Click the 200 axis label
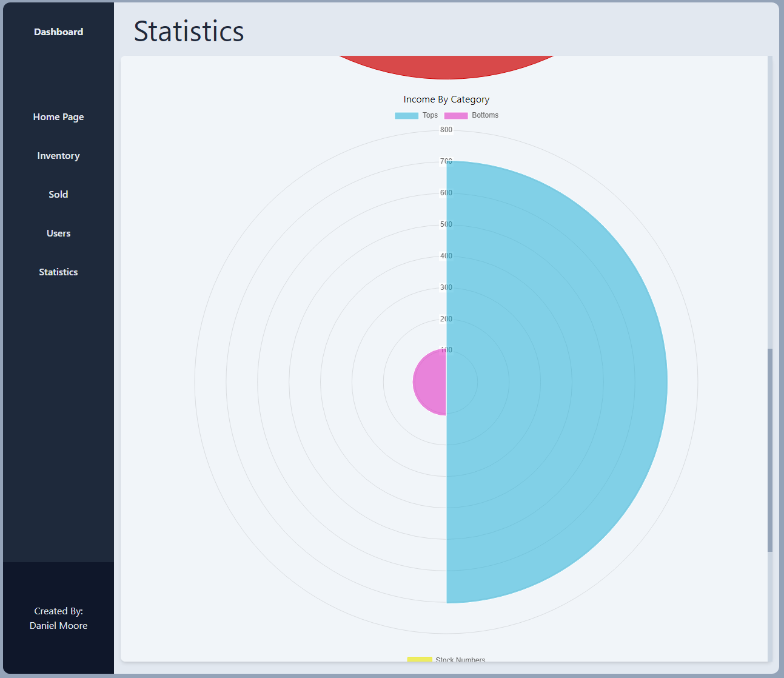 (x=446, y=319)
